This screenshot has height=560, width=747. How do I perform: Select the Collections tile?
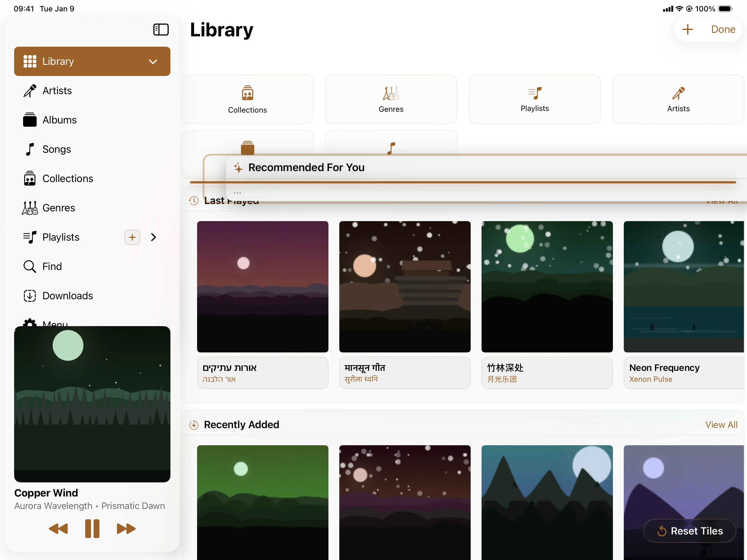click(248, 99)
